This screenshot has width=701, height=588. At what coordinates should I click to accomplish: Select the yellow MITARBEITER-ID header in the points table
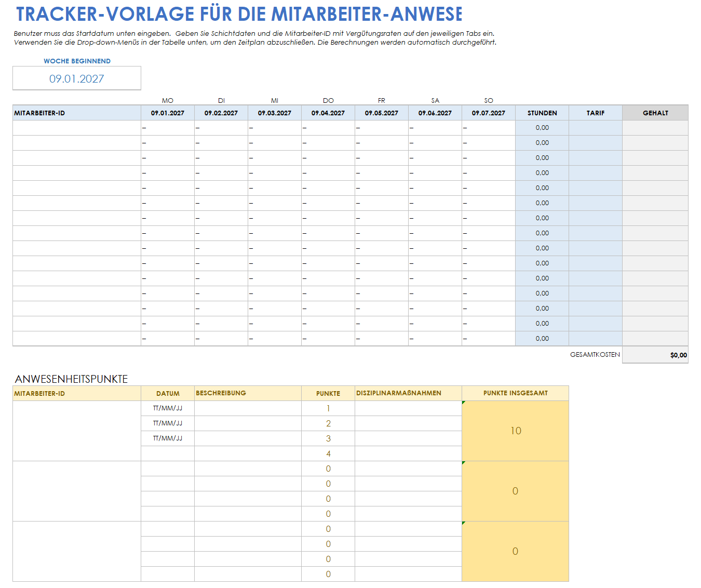coord(77,393)
